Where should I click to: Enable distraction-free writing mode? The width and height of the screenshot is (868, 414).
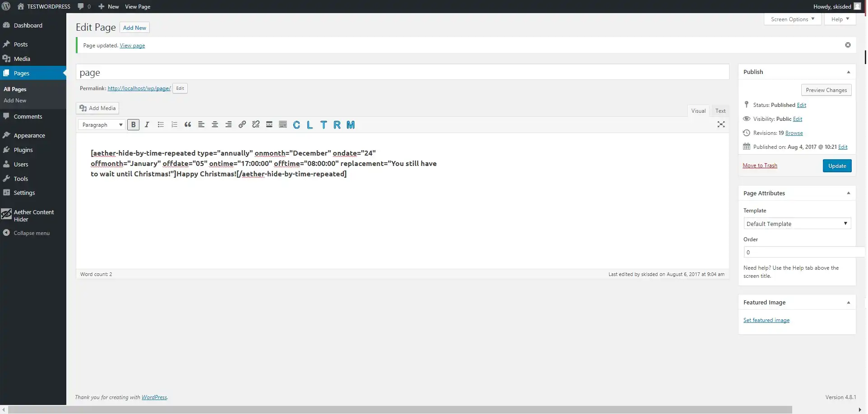point(721,124)
